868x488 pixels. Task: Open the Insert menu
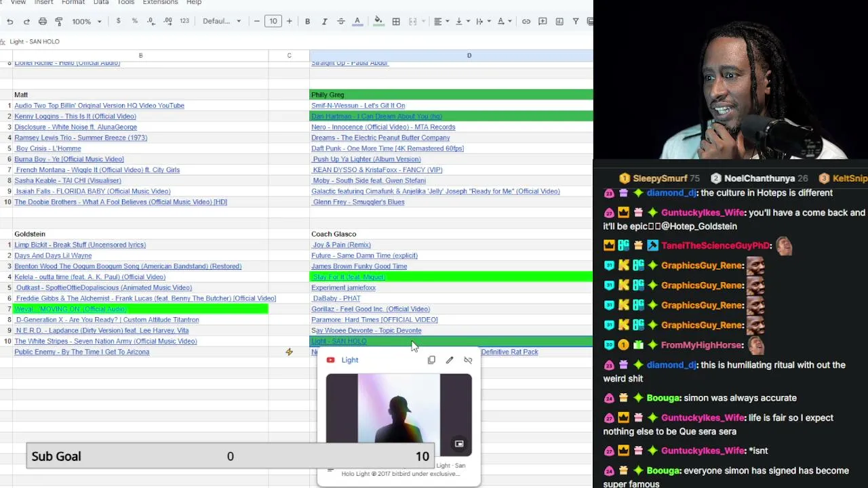[43, 3]
